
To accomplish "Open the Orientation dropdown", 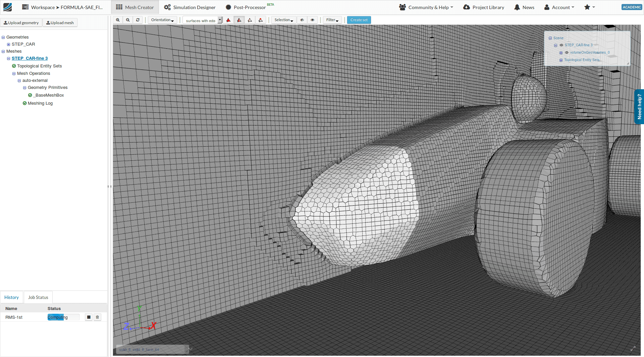I will point(162,20).
